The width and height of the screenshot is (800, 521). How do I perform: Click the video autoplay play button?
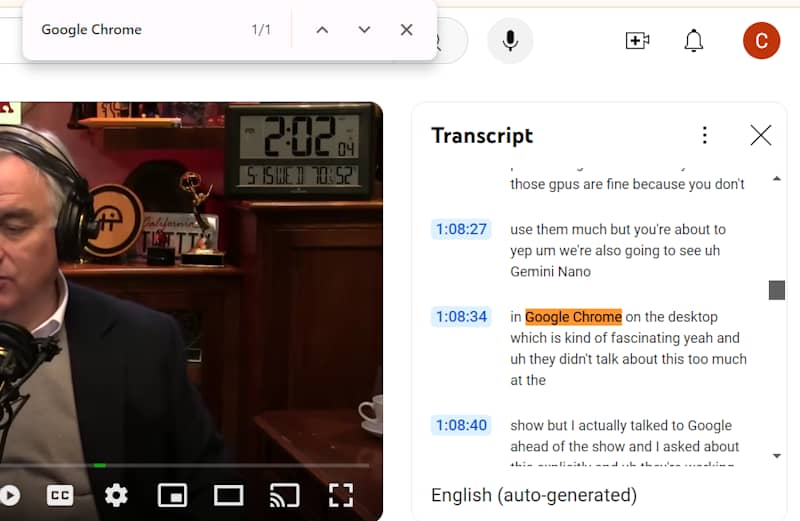10,495
